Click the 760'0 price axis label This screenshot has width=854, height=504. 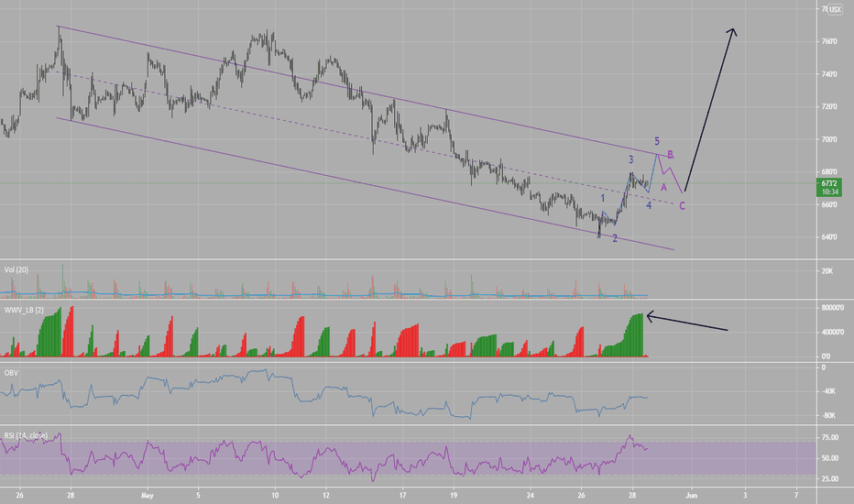(x=829, y=41)
